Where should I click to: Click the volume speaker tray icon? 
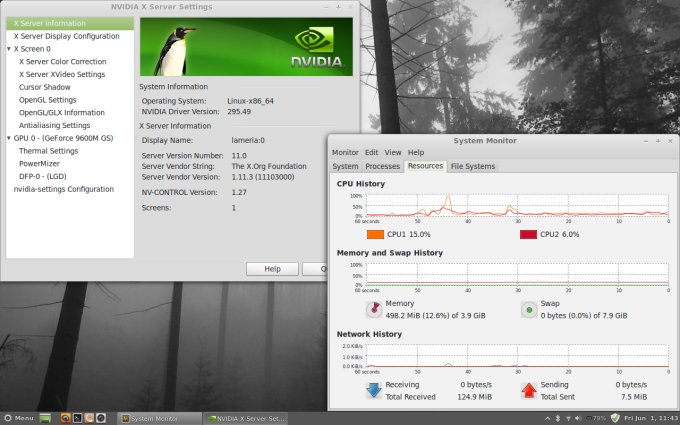click(x=578, y=418)
